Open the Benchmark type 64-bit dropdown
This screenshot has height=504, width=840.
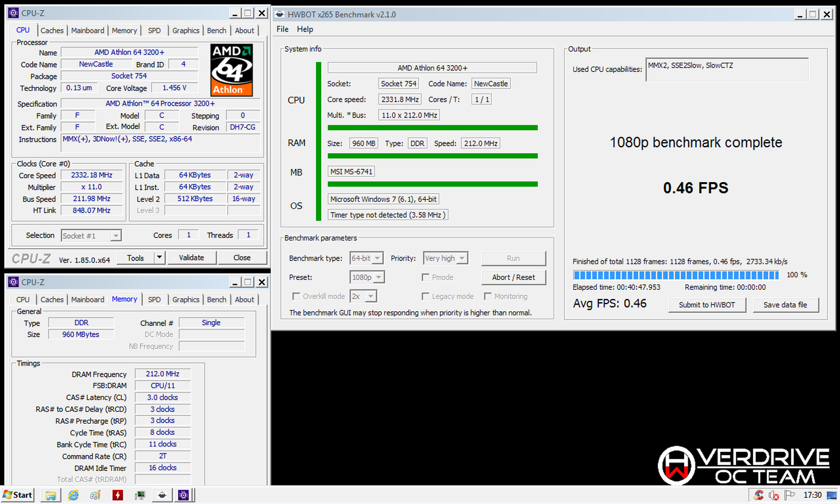coord(367,258)
